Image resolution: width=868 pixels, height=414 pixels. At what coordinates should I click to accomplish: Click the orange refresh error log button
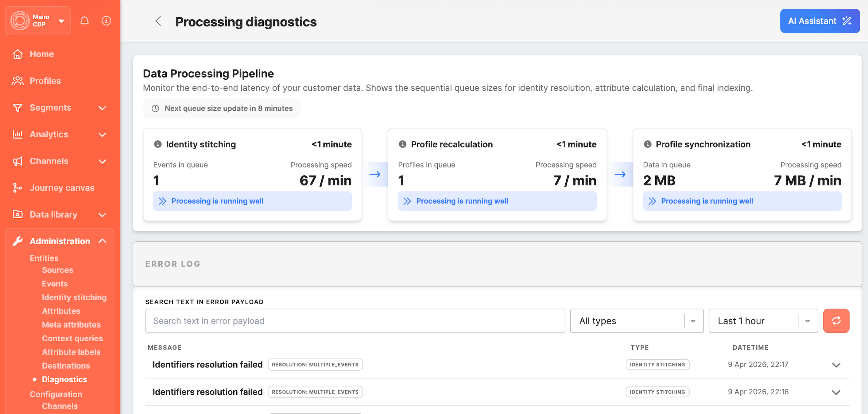click(x=836, y=321)
